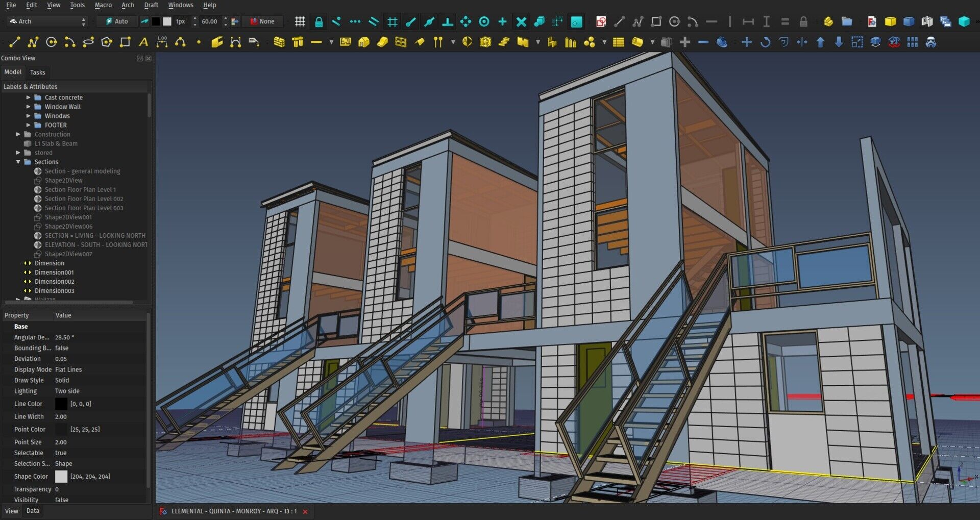Toggle snap to working plane

tap(576, 21)
